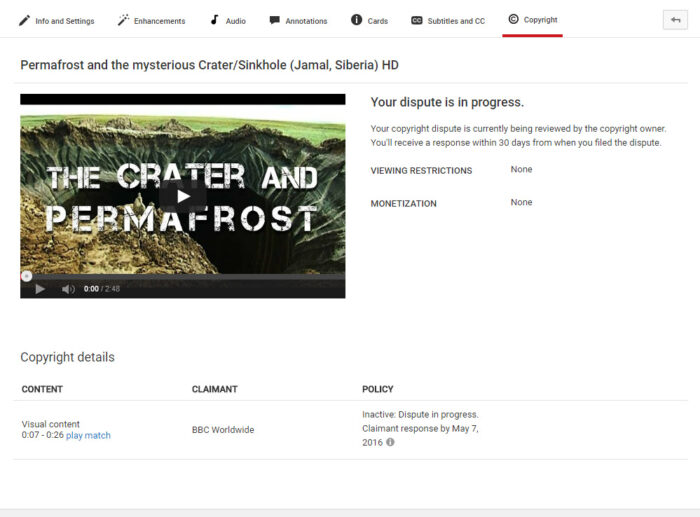The image size is (700, 517).
Task: Click the CC Subtitles icon
Action: coord(417,20)
